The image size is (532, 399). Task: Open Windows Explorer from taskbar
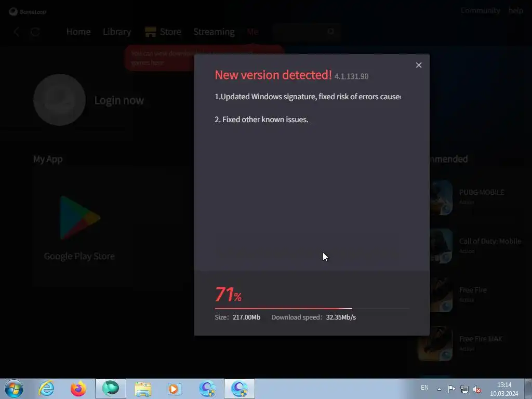point(143,389)
